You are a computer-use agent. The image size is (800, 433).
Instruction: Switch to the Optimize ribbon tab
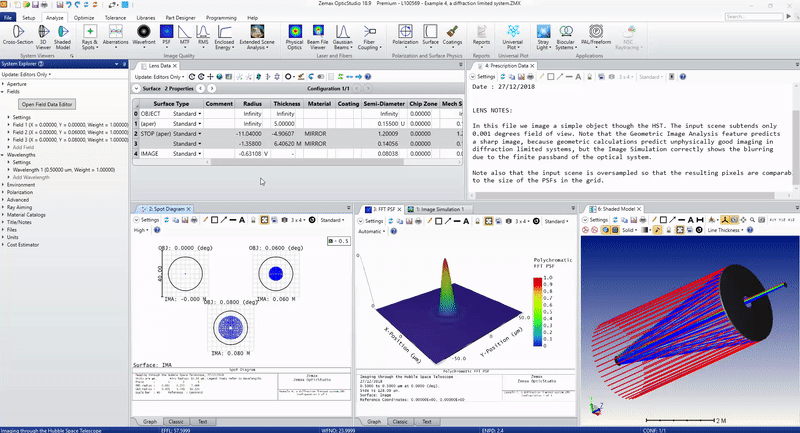pos(84,17)
